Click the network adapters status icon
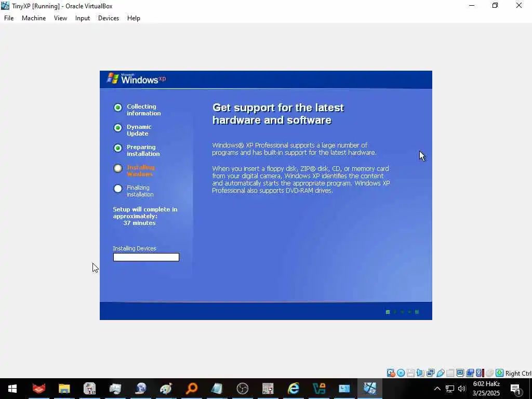 click(430, 373)
